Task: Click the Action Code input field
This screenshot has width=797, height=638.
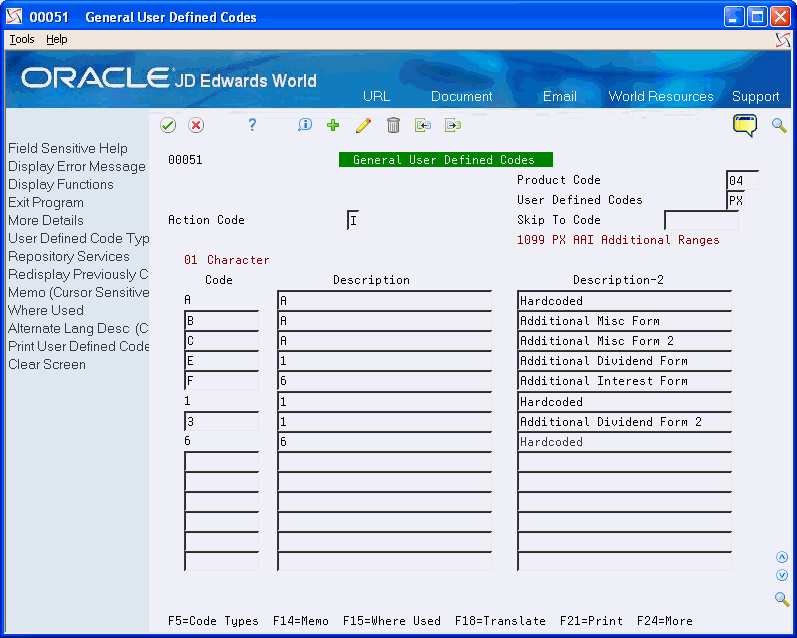Action: [x=353, y=220]
